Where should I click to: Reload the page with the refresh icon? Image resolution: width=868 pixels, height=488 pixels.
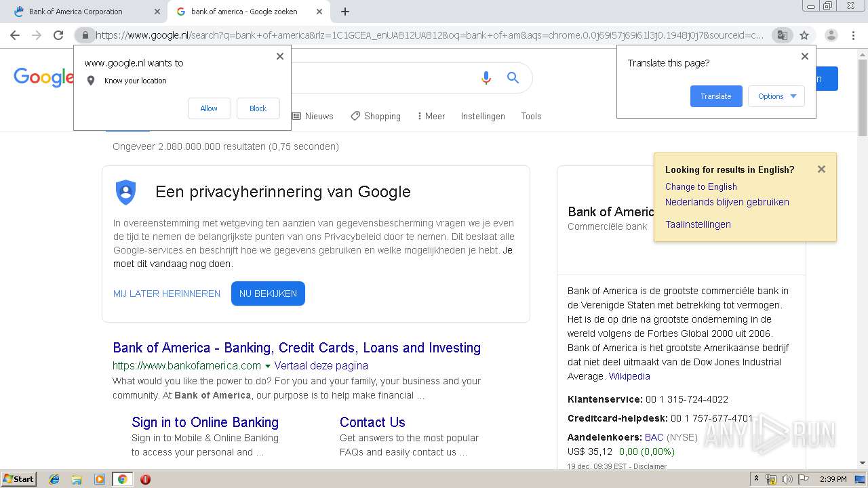pos(58,35)
